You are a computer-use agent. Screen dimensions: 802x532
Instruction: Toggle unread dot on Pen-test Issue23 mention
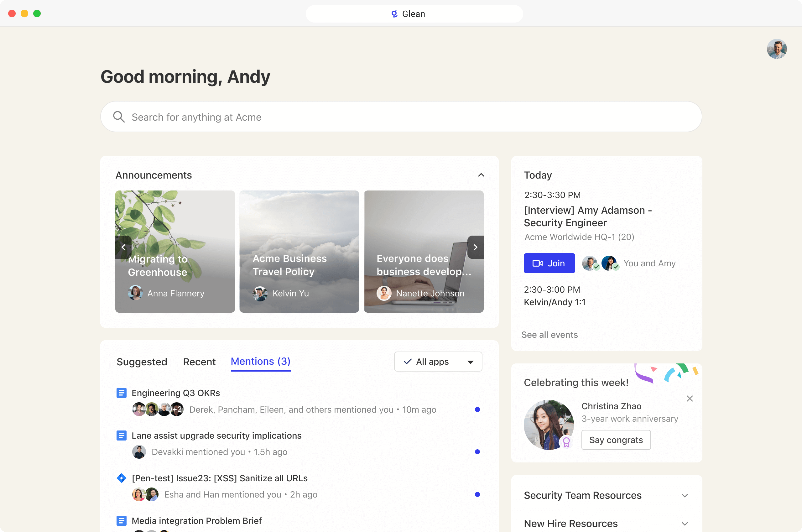(x=477, y=494)
